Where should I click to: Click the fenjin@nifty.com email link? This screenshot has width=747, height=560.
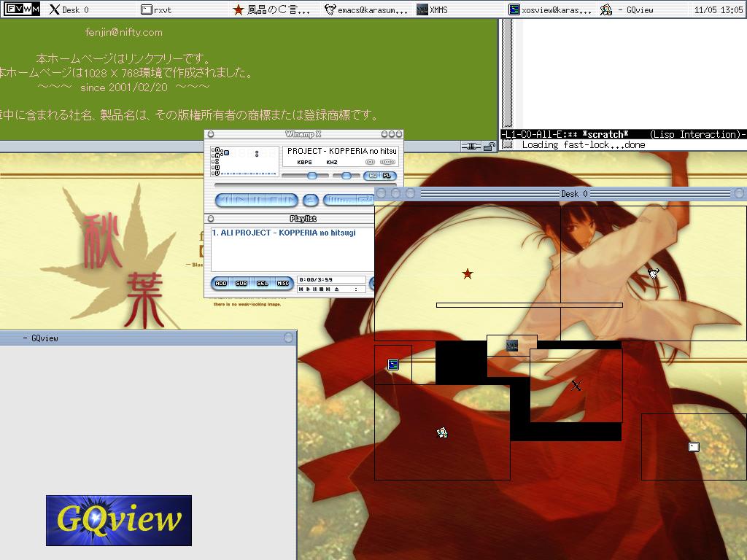(124, 32)
